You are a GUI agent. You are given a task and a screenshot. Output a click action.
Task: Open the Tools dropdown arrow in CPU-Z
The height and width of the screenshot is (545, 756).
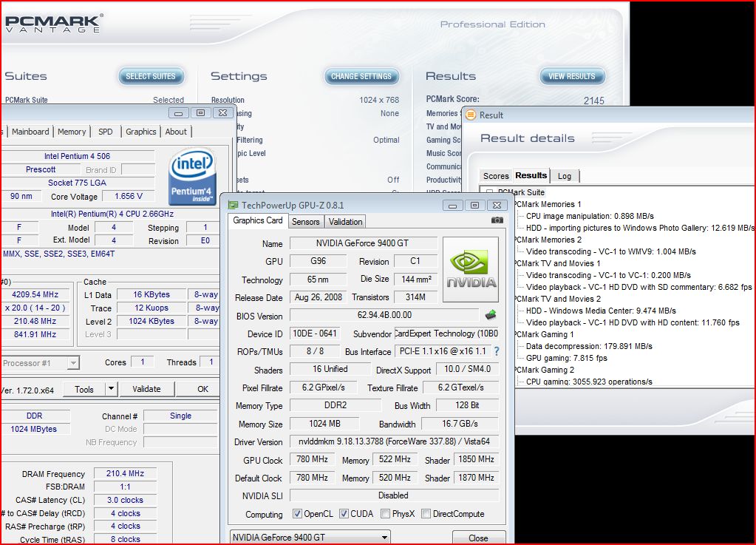click(x=111, y=389)
